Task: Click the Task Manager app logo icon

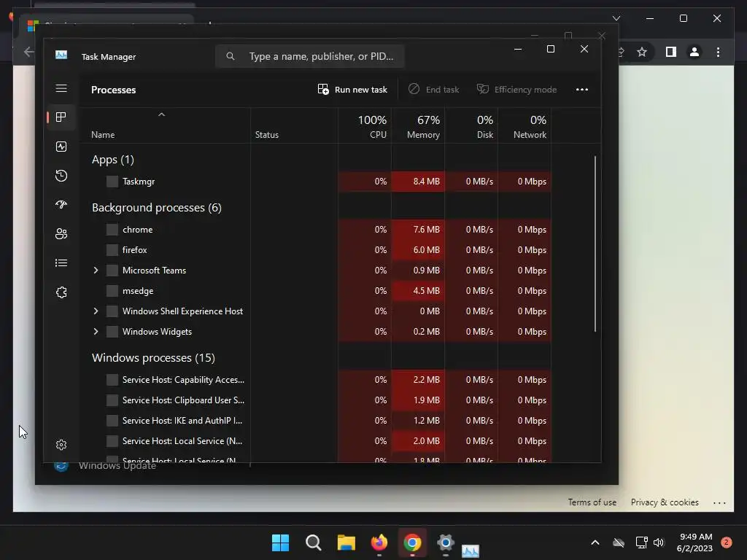Action: pyautogui.click(x=61, y=55)
